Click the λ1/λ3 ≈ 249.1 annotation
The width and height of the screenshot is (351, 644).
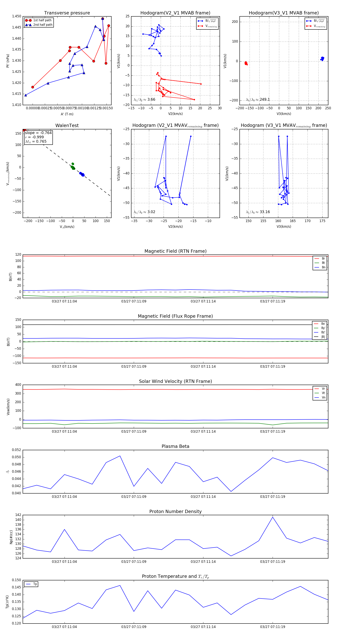258,100
